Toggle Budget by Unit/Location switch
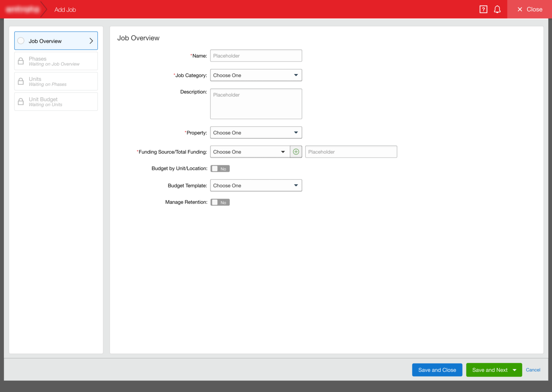 point(220,169)
